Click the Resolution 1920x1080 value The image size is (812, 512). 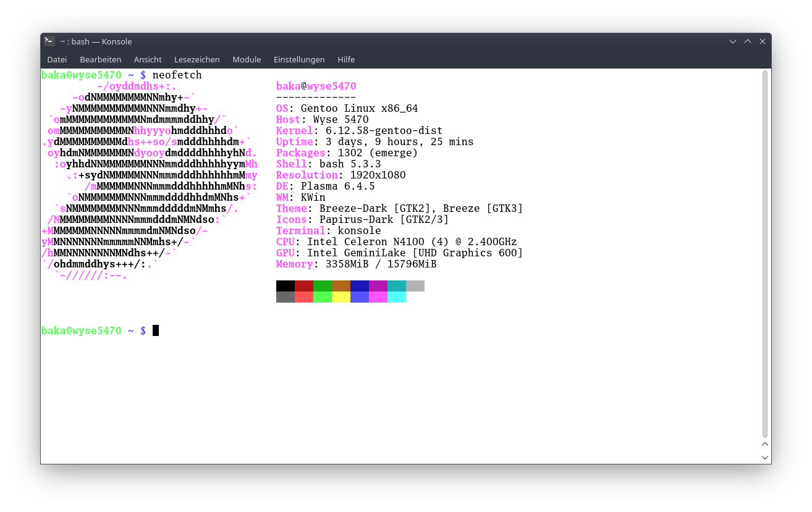pos(378,175)
